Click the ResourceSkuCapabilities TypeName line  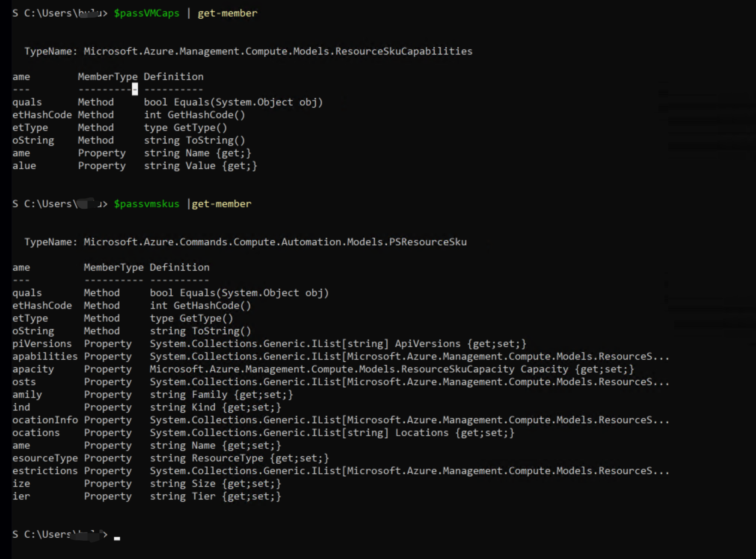[x=248, y=51]
